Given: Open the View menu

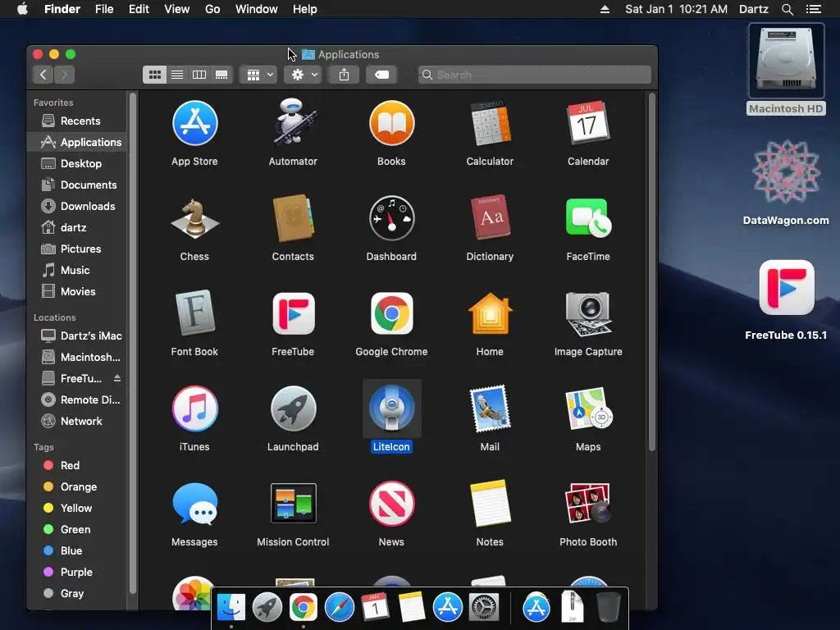Looking at the screenshot, I should [177, 9].
